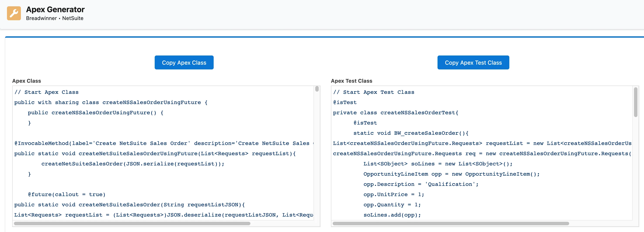Click the Apex Class horizontal scrollbar
This screenshot has height=232, width=644.
pyautogui.click(x=132, y=224)
